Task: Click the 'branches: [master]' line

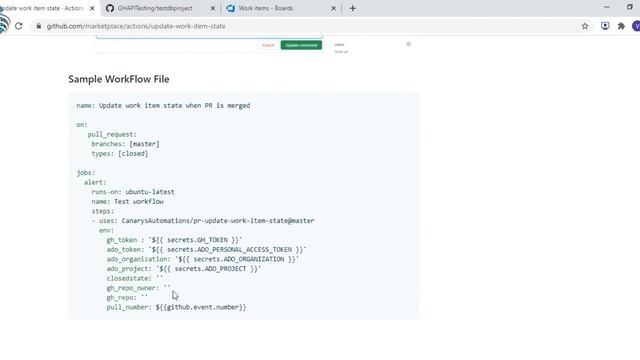Action: [x=125, y=144]
